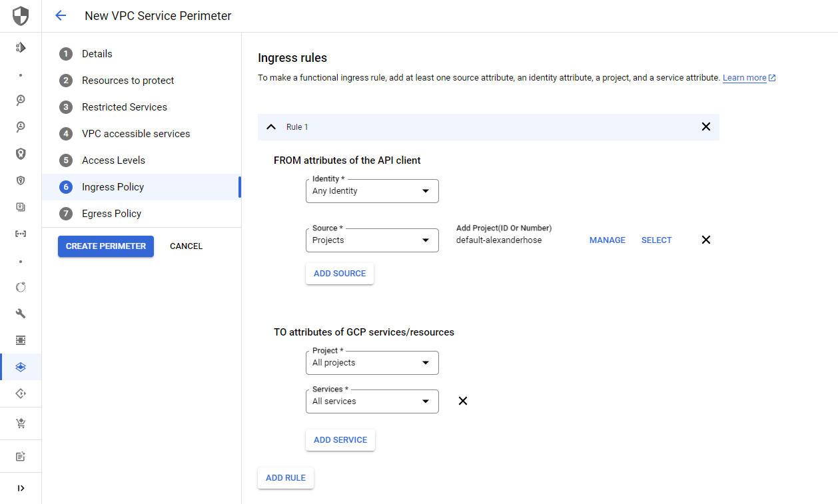Remove the All services row
The image size is (838, 504).
463,401
